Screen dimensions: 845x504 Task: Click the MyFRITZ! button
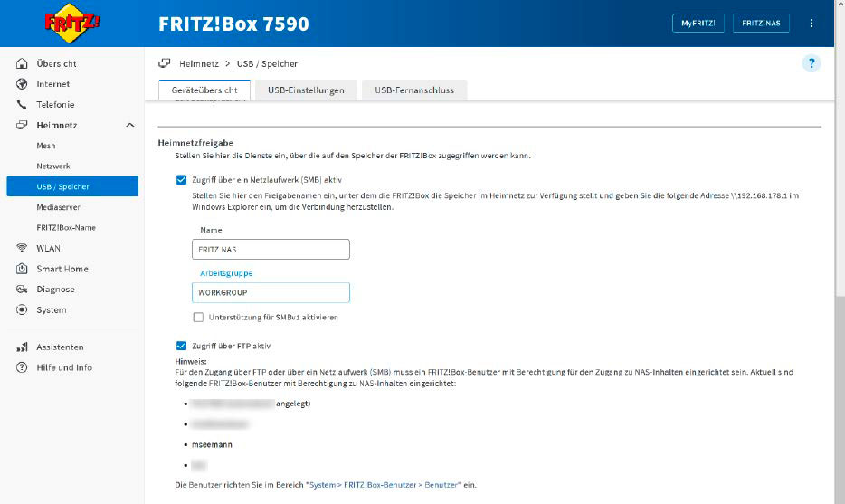(698, 24)
